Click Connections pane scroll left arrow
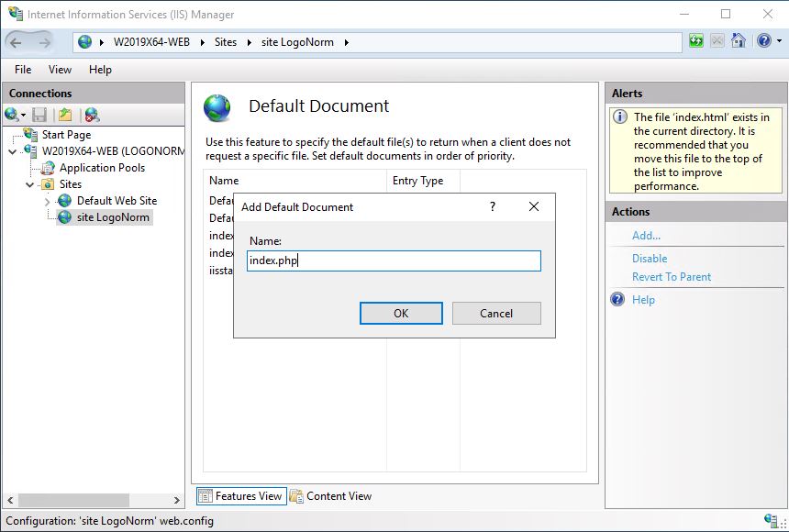789x532 pixels. click(10, 500)
